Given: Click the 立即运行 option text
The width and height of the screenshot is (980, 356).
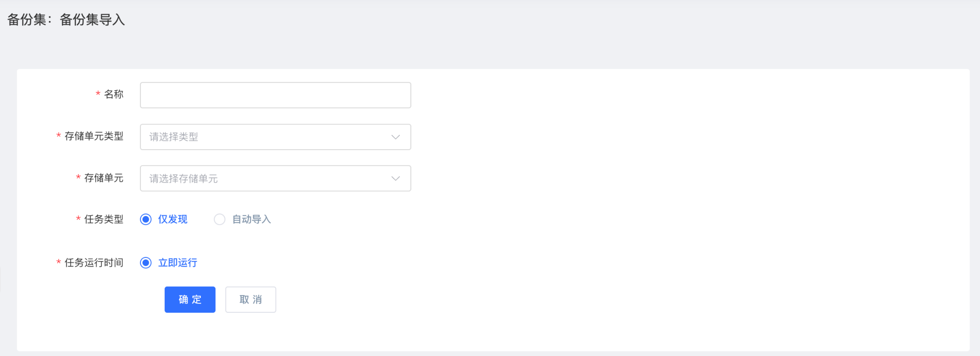Looking at the screenshot, I should (x=178, y=263).
